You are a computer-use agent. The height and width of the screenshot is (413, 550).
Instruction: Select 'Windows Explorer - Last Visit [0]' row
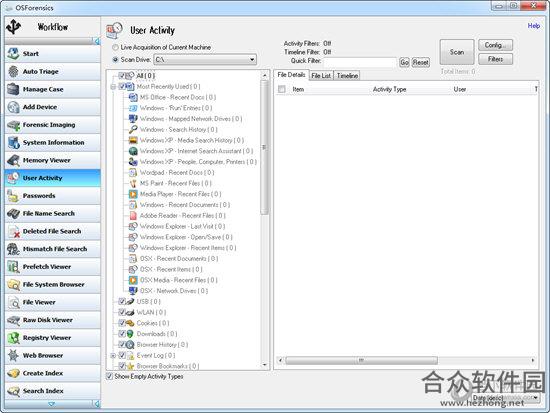[x=182, y=226]
